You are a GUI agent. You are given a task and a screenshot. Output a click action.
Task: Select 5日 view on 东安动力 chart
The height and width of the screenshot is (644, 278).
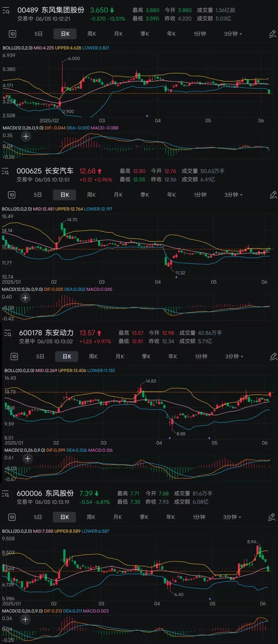[40, 357]
